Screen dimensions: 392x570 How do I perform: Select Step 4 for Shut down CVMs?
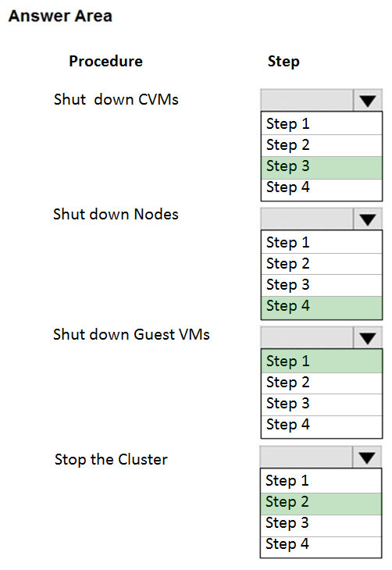pyautogui.click(x=322, y=189)
